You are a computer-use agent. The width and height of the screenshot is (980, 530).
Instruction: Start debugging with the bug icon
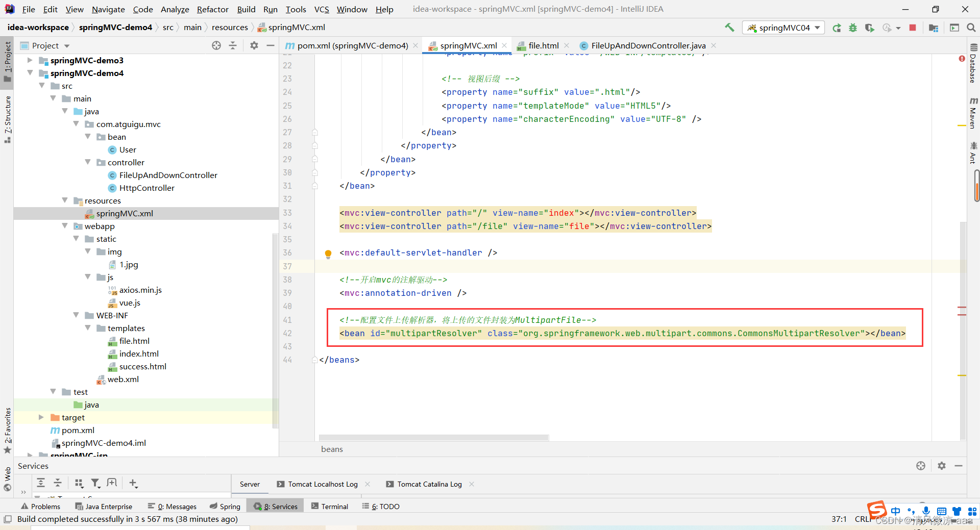click(x=853, y=28)
